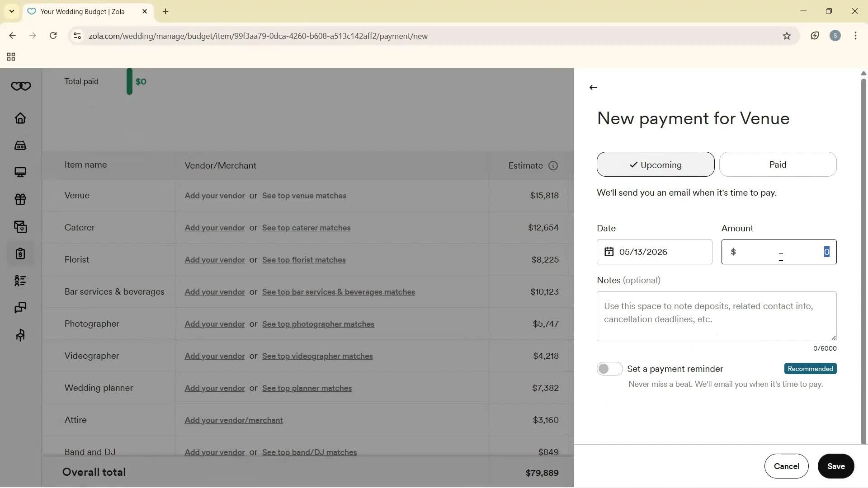
Task: Open the Messages chat icon
Action: [20, 308]
